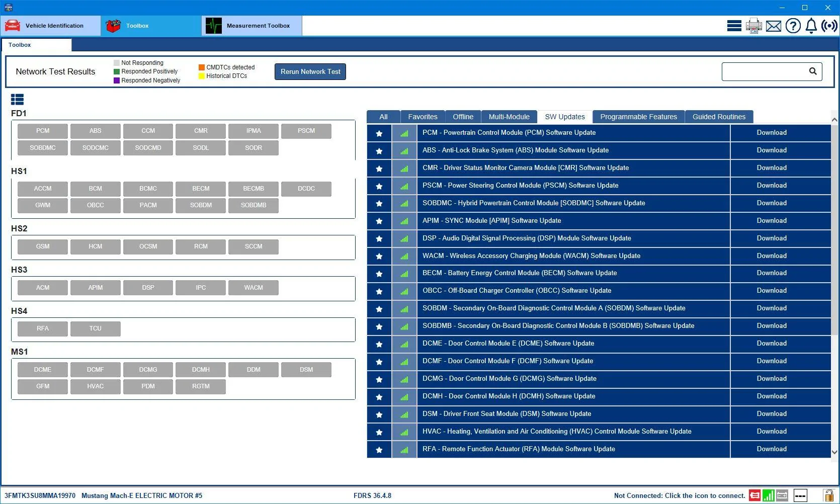The width and height of the screenshot is (840, 504).
Task: Open the hamburger menu icon
Action: [x=734, y=26]
